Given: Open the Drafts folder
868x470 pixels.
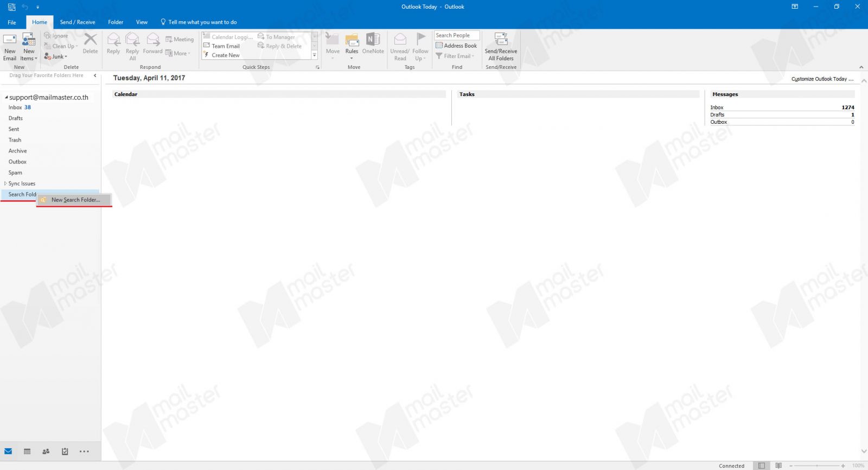Looking at the screenshot, I should point(16,118).
